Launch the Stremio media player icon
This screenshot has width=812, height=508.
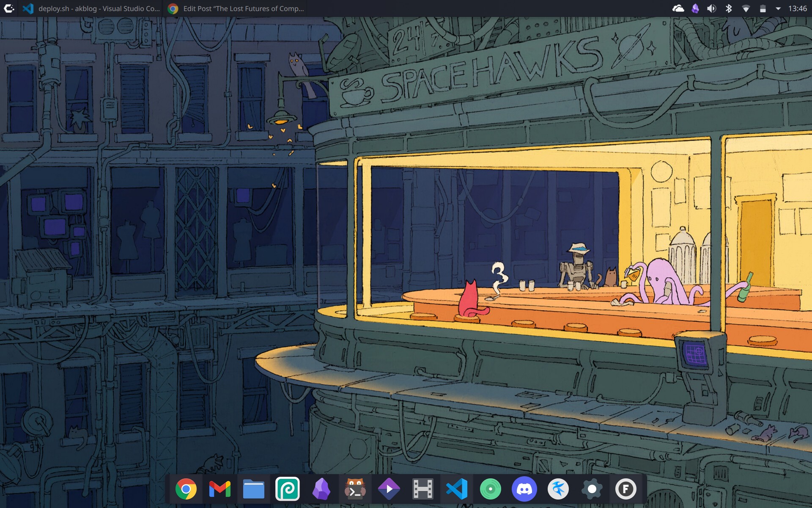point(389,489)
